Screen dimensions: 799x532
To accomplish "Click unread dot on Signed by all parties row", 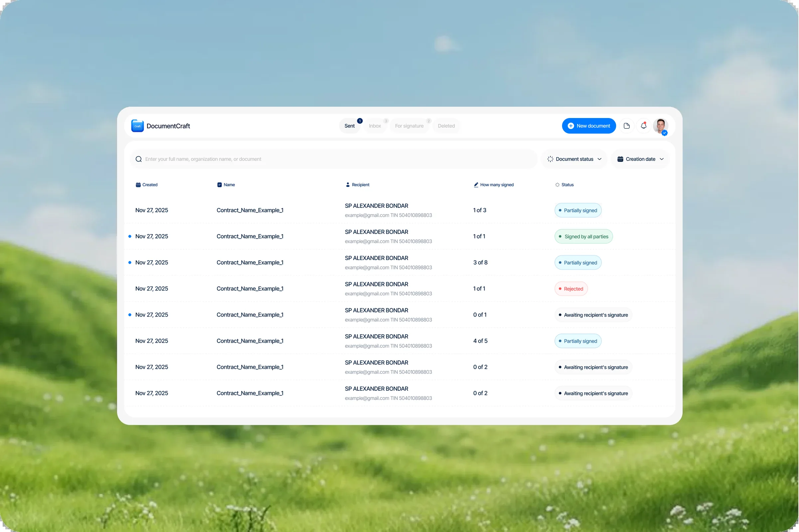I will coord(130,236).
